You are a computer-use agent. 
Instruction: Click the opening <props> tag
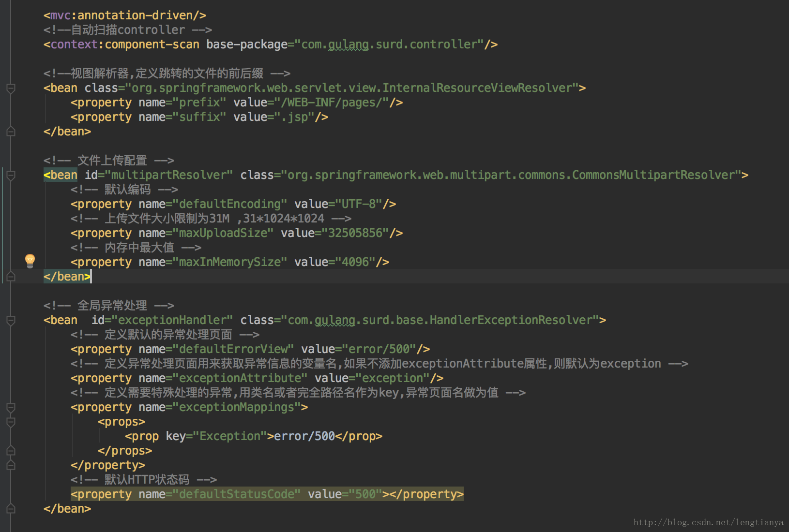[121, 422]
